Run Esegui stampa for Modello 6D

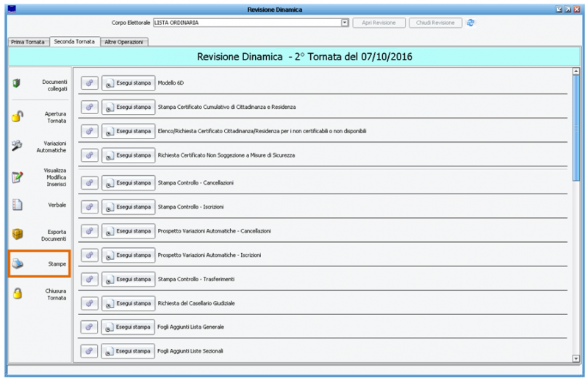tap(128, 83)
